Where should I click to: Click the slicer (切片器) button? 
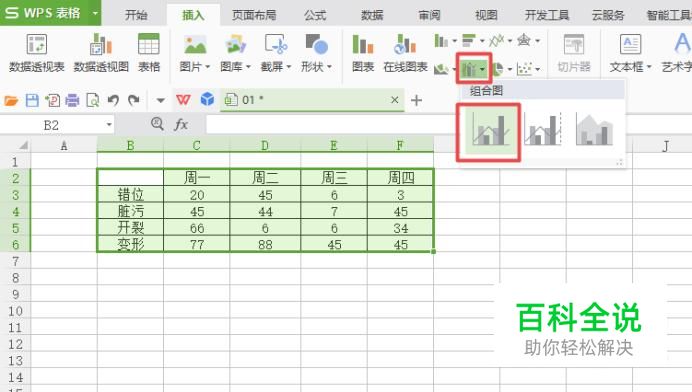574,53
